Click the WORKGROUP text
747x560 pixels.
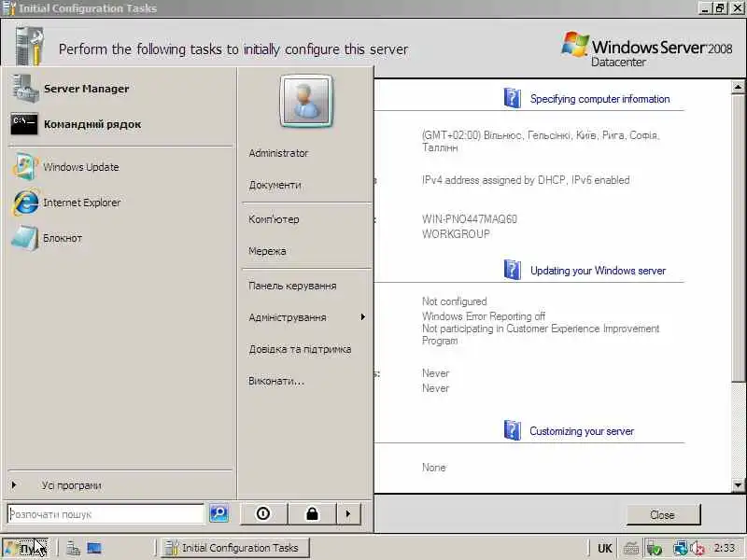click(x=456, y=234)
